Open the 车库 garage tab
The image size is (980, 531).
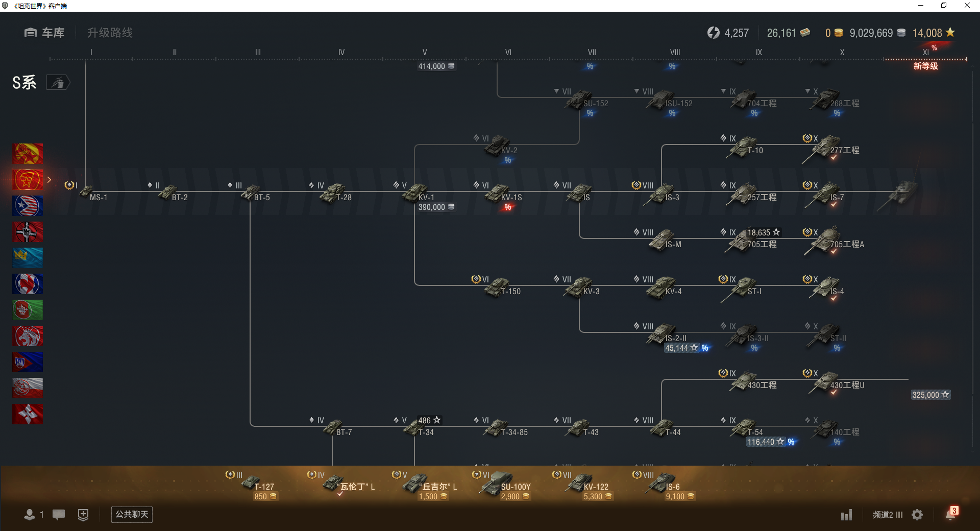click(x=44, y=33)
